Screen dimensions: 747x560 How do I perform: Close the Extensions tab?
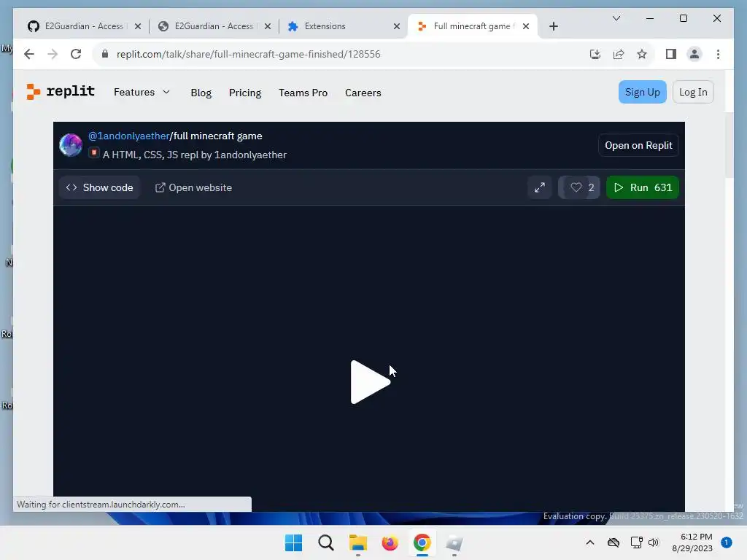397,26
